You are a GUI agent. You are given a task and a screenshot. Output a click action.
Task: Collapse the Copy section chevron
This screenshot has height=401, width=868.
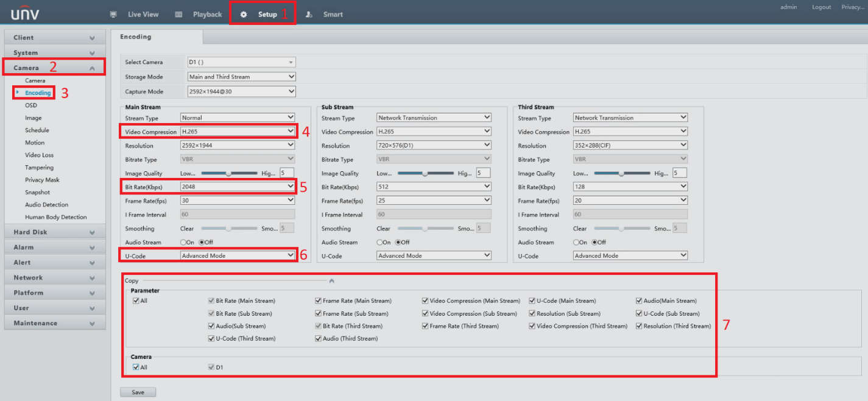(x=331, y=281)
